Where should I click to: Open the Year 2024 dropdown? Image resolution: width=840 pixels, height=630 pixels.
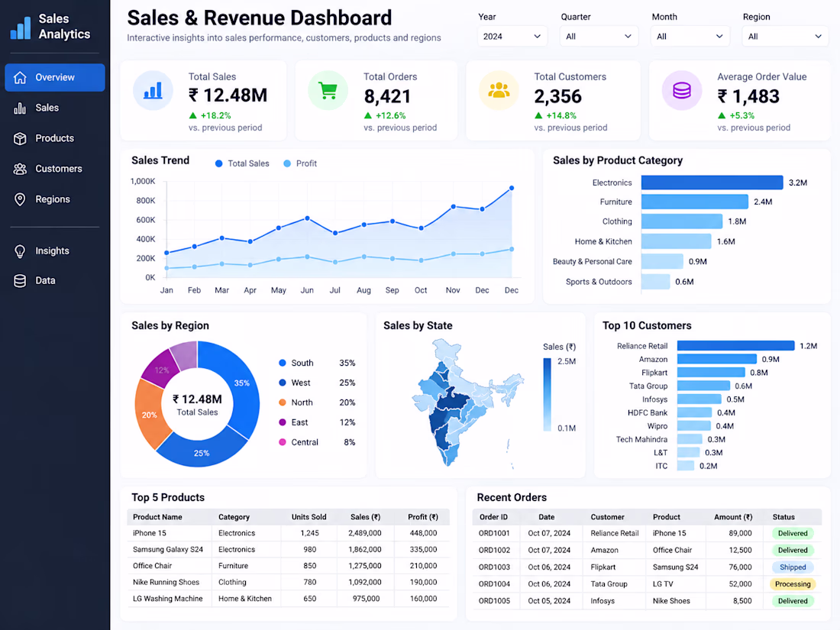512,37
